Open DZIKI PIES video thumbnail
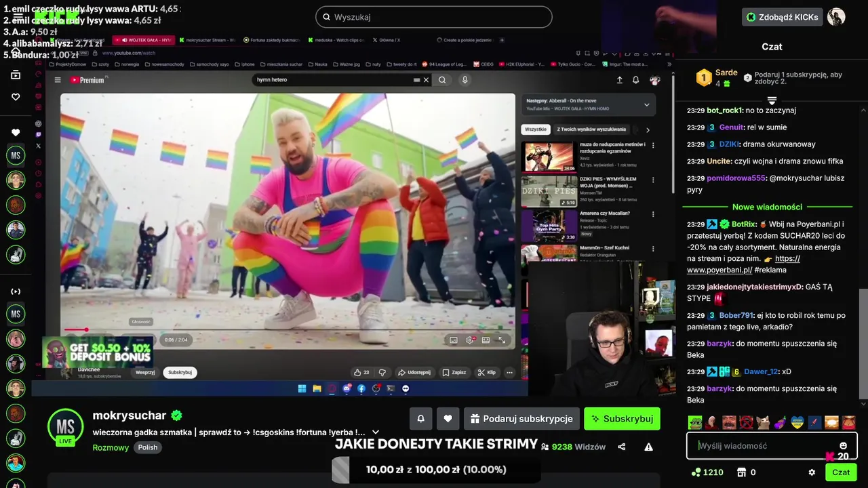Screen dimensions: 868x488 549,191
